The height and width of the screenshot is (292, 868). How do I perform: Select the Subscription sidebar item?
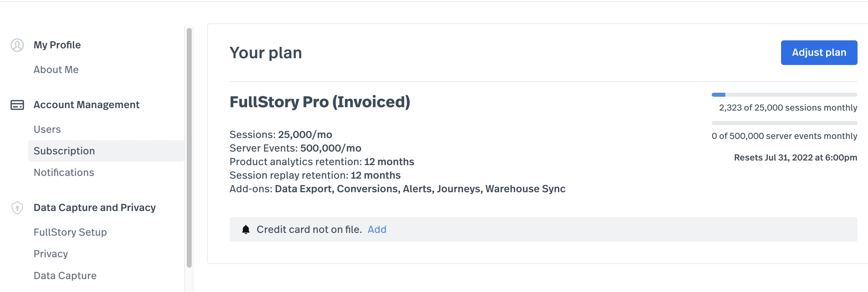(106, 151)
